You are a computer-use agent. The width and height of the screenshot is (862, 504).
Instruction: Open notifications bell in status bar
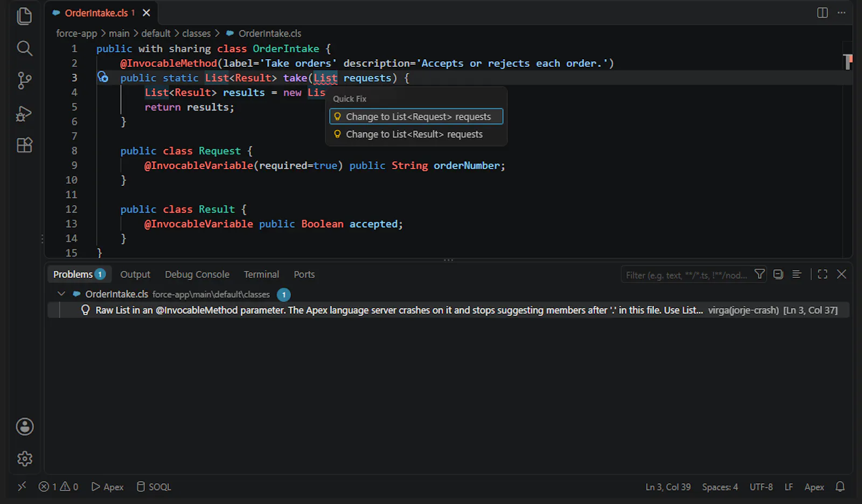pyautogui.click(x=840, y=487)
